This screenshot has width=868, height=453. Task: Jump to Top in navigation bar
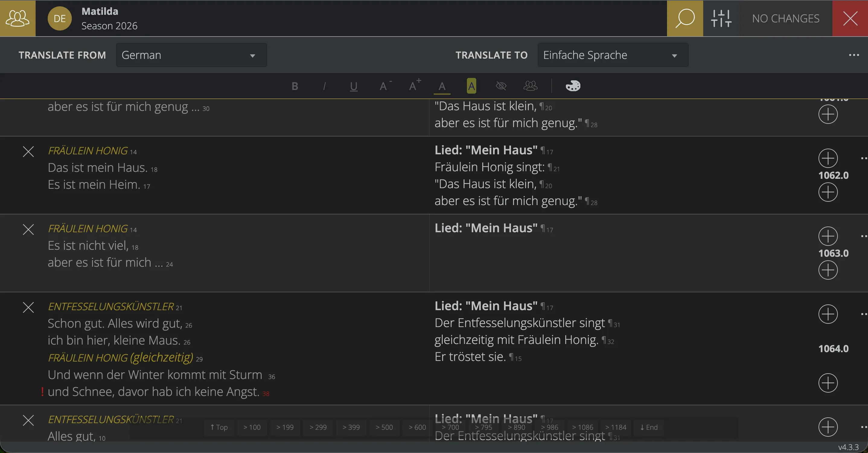tap(219, 427)
